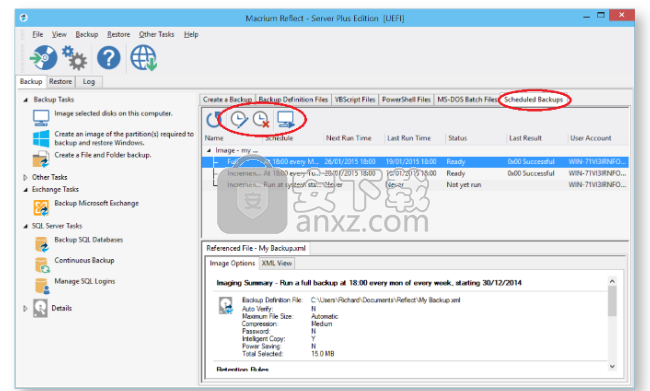Image resolution: width=650 pixels, height=391 pixels.
Task: Switch to the XML View tab
Action: [x=277, y=263]
